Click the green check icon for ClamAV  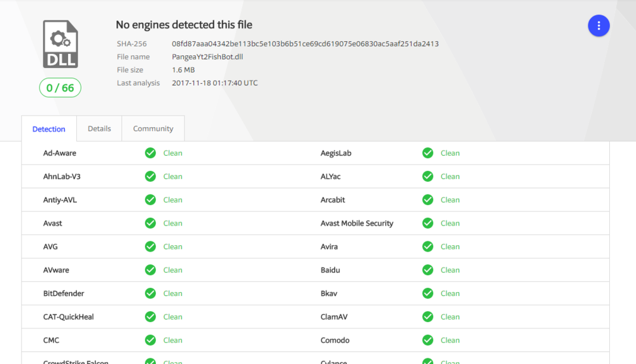427,316
